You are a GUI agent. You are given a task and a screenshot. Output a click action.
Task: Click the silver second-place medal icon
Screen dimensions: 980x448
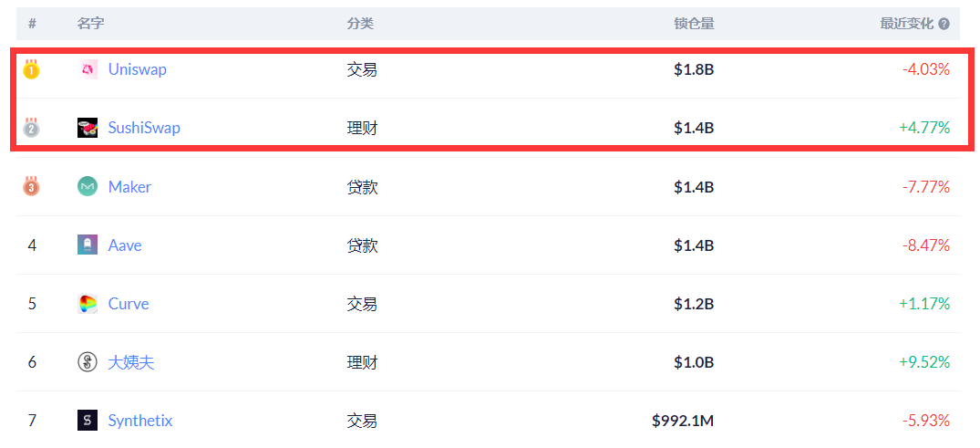[x=31, y=128]
